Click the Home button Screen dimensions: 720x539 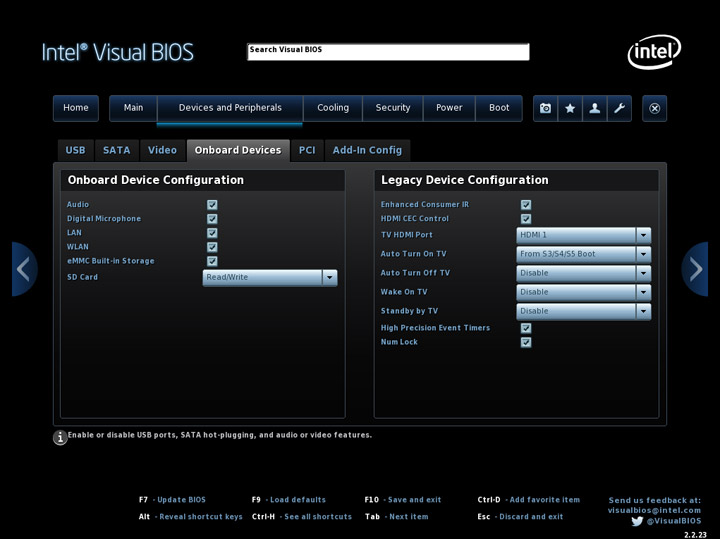click(76, 108)
